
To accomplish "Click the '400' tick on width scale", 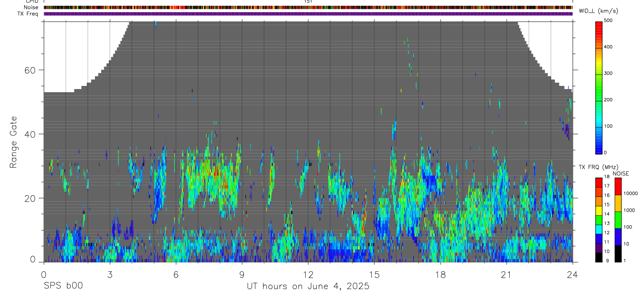I will coord(609,47).
